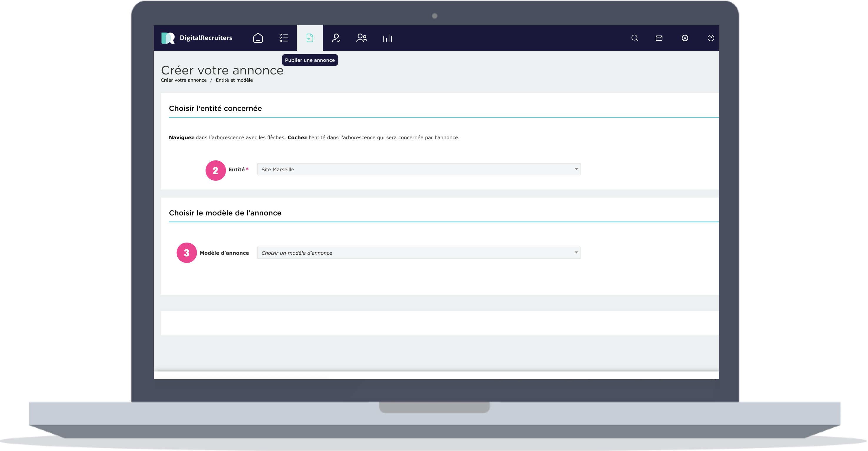This screenshot has width=868, height=451.
Task: Open the users group icon in navbar
Action: pos(362,38)
